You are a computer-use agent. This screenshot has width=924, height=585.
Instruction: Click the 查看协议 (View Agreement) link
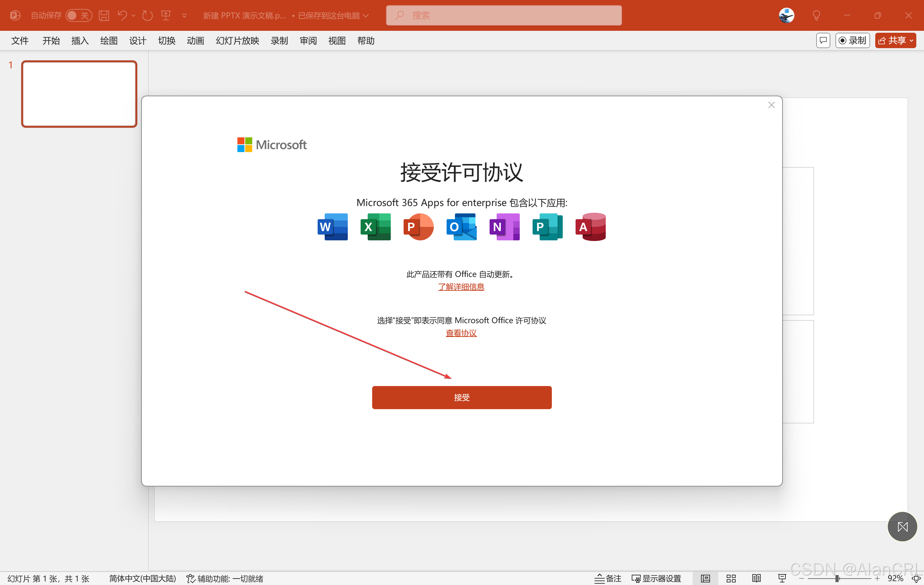point(461,333)
